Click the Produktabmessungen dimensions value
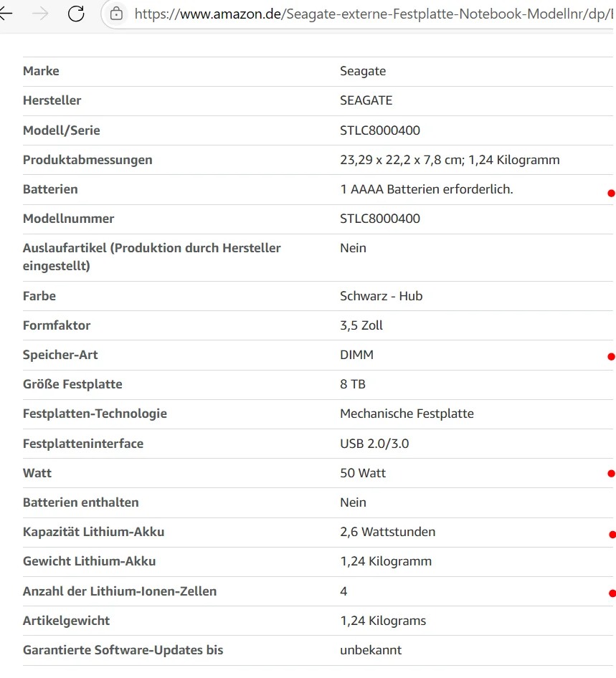Image resolution: width=616 pixels, height=678 pixels. point(450,160)
